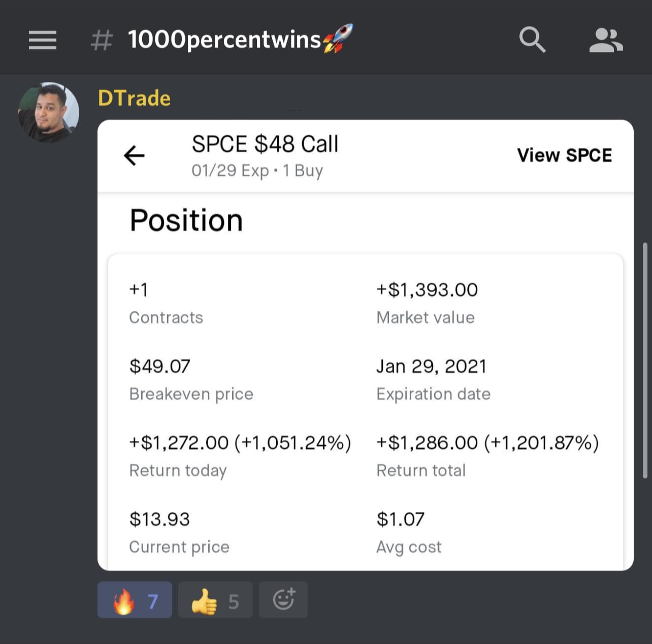Show the channel members list
Screen dimensions: 652x644
coord(606,40)
